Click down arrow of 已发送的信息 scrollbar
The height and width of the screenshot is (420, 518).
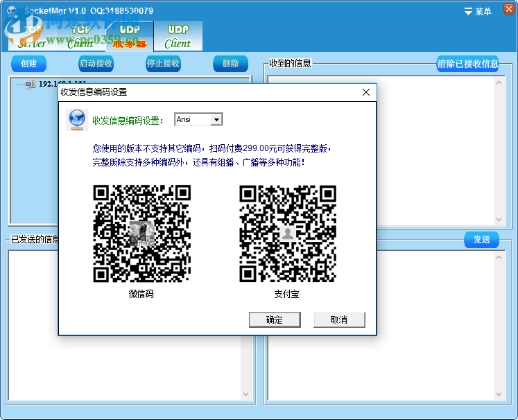245,394
